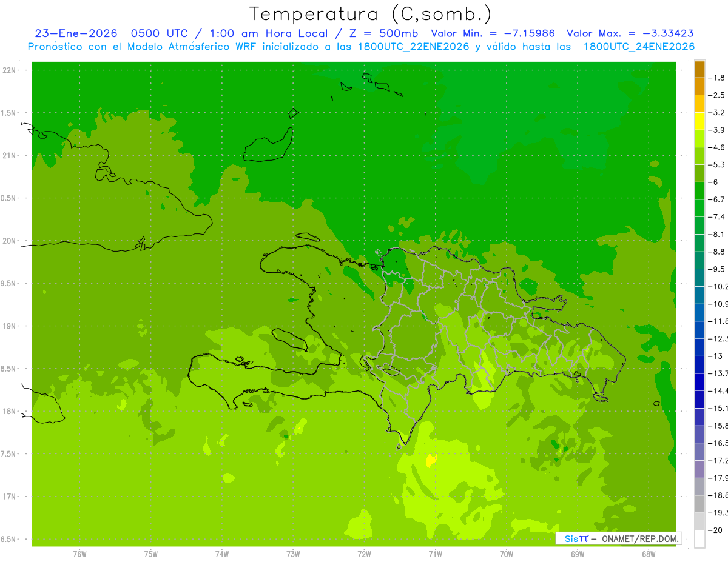Click the "68W" longitude label
This screenshot has width=728, height=562.
pyautogui.click(x=648, y=554)
